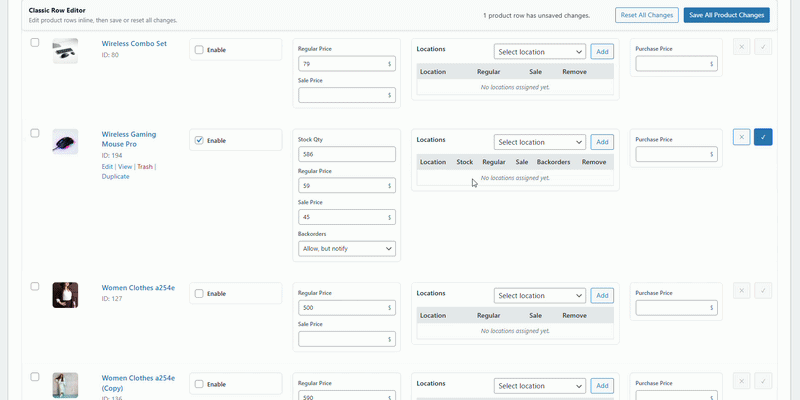The image size is (800, 400).
Task: Click Add location for Wireless Gaming Mouse Pro
Action: point(602,142)
